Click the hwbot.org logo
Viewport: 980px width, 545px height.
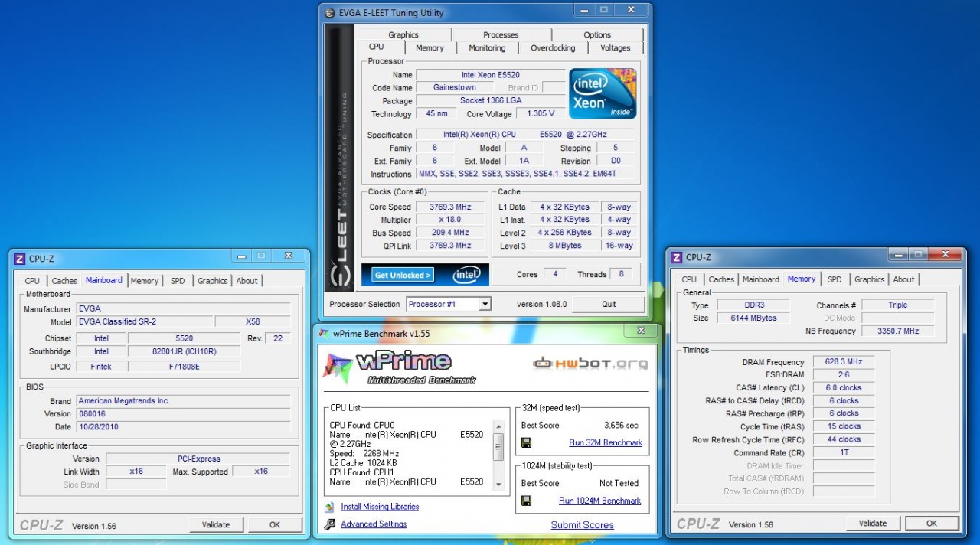tap(590, 364)
